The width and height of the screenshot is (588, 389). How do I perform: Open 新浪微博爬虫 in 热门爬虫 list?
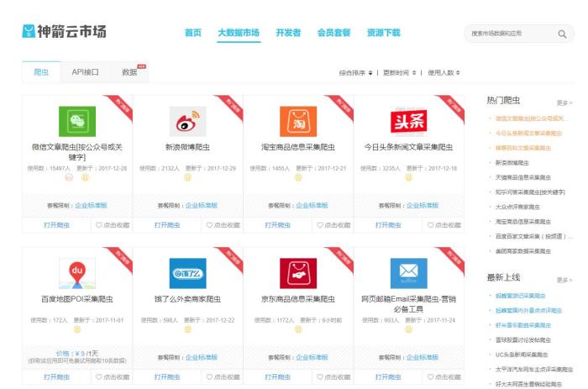(x=512, y=162)
